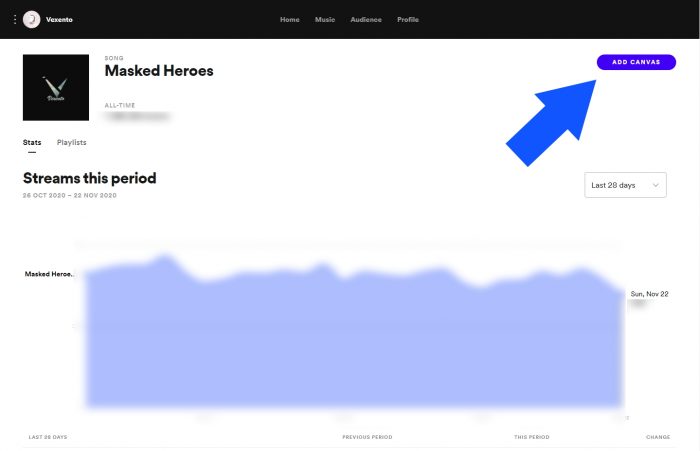Click the Masked Heroes song title heading

(x=159, y=71)
